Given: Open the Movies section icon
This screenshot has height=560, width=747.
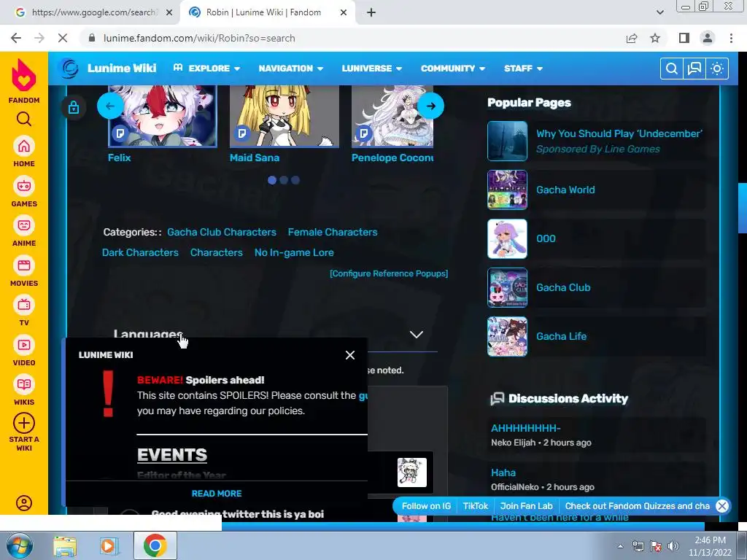Looking at the screenshot, I should 24,265.
